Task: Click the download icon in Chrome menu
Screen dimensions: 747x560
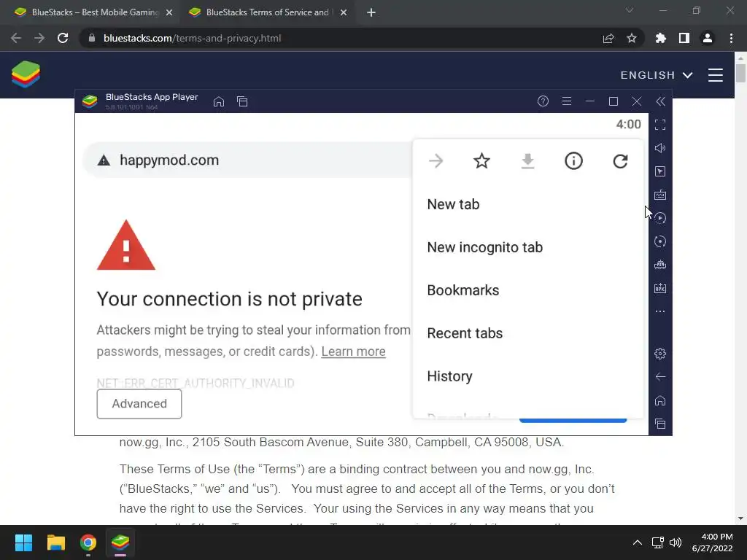Action: [528, 161]
